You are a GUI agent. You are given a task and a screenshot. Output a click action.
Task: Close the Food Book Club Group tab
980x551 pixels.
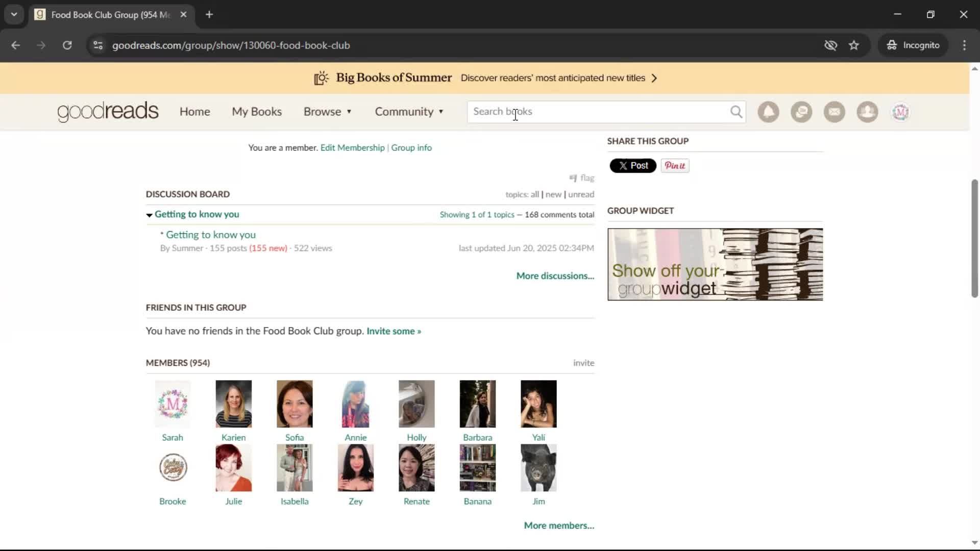coord(183,15)
